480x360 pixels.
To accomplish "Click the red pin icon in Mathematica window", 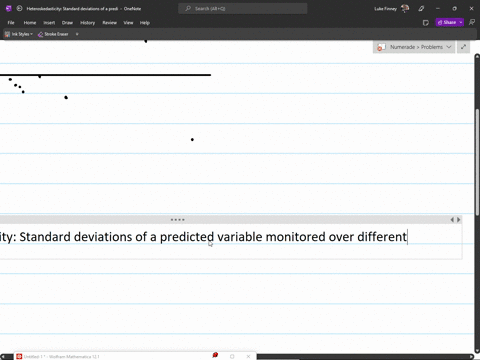I will [x=215, y=355].
